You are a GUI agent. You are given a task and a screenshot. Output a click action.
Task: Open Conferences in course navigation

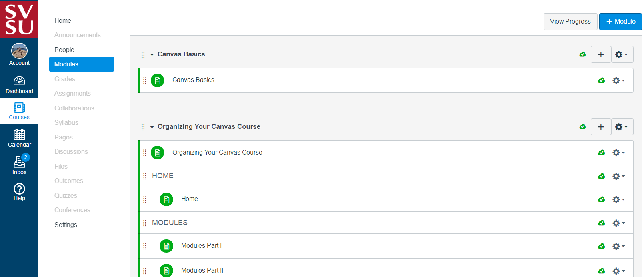pos(72,210)
